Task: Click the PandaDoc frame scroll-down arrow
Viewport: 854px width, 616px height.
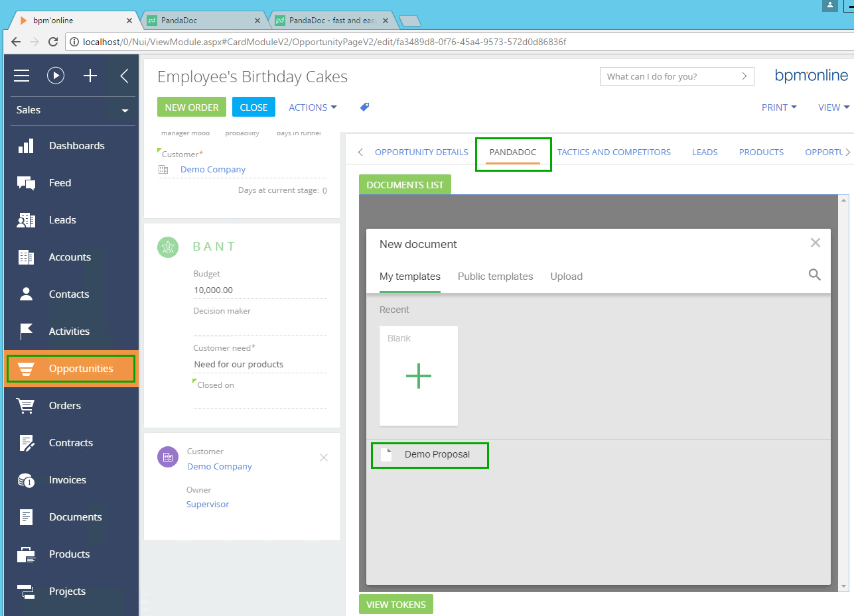Action: 843,586
